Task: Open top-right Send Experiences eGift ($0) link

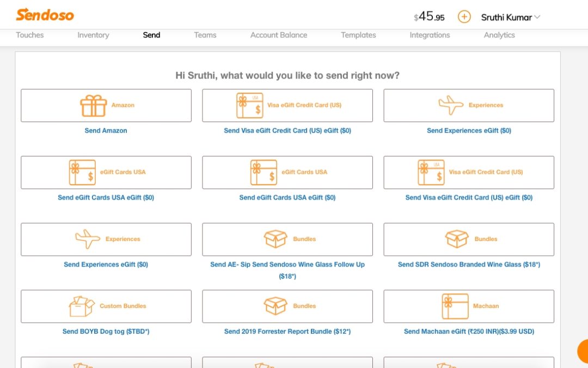Action: 469,131
